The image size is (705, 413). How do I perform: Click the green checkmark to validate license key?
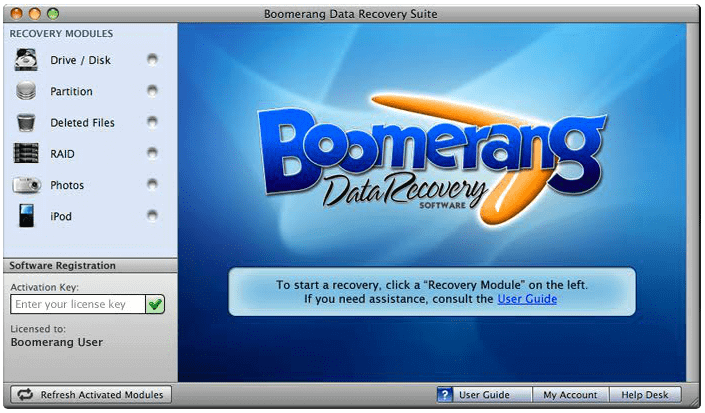tap(155, 305)
